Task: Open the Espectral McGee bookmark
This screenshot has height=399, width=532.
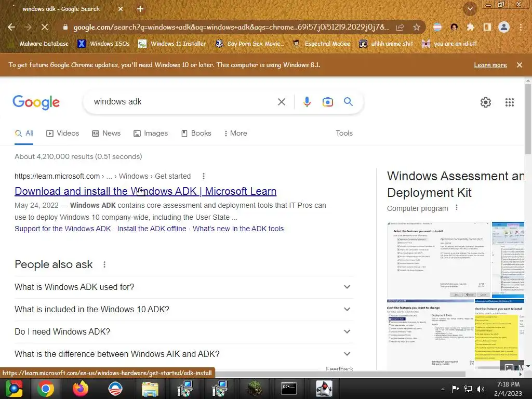Action: [x=321, y=44]
